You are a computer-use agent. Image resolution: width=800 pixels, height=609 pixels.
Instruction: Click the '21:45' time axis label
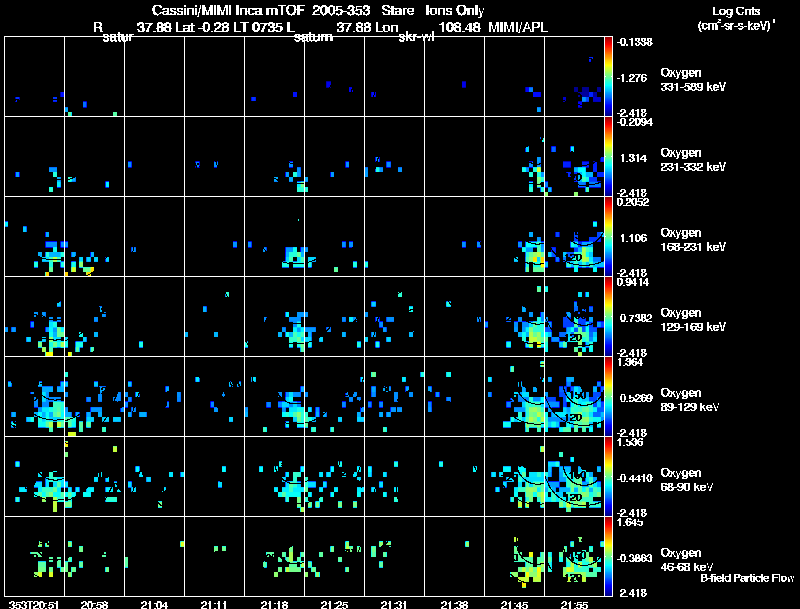coord(514,604)
